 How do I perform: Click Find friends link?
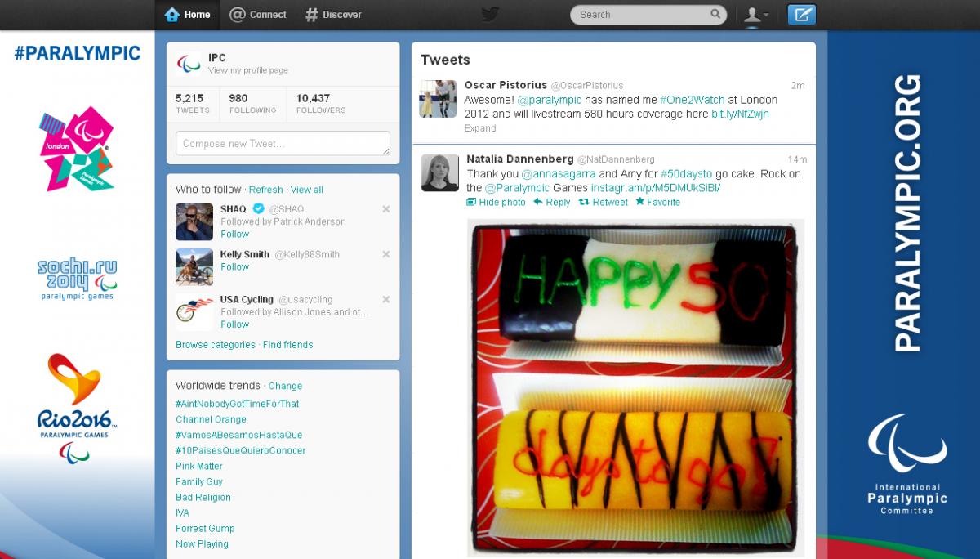click(288, 345)
